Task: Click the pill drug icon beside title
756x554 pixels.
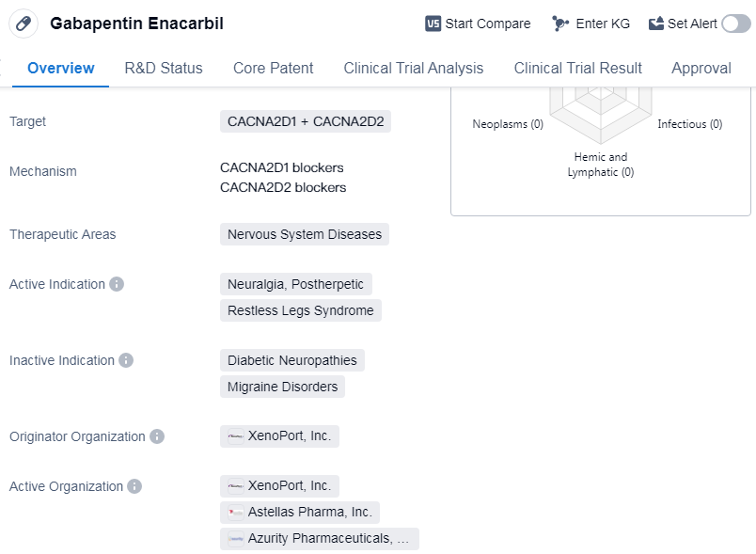Action: (x=24, y=24)
